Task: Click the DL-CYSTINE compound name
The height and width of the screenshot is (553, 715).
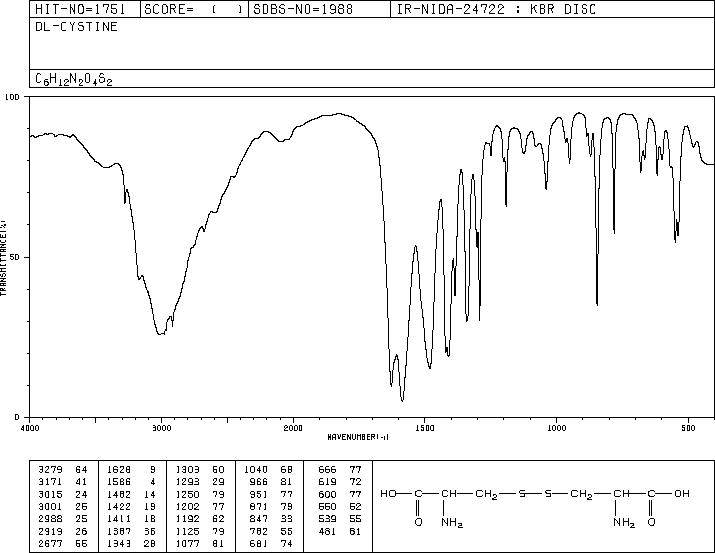Action: [76, 27]
